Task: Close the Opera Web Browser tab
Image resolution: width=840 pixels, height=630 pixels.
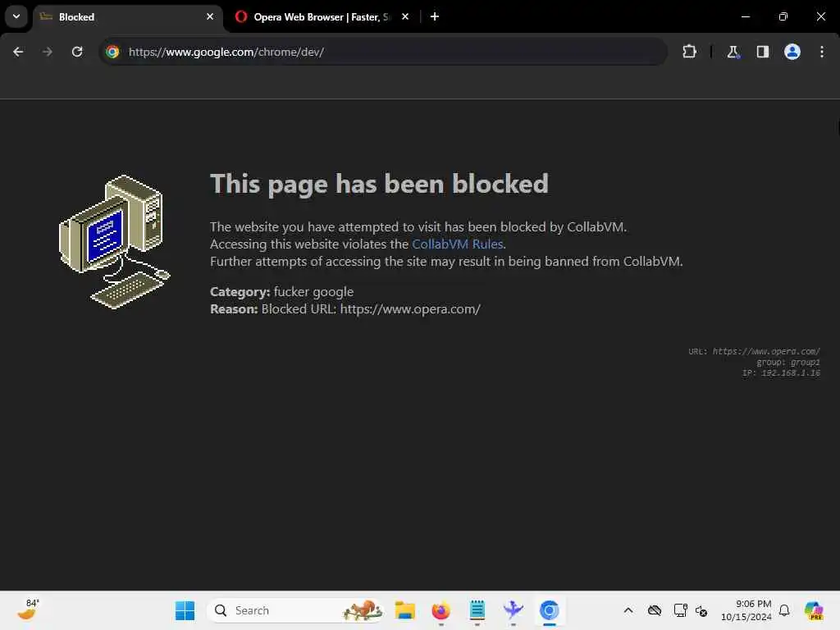Action: point(405,16)
